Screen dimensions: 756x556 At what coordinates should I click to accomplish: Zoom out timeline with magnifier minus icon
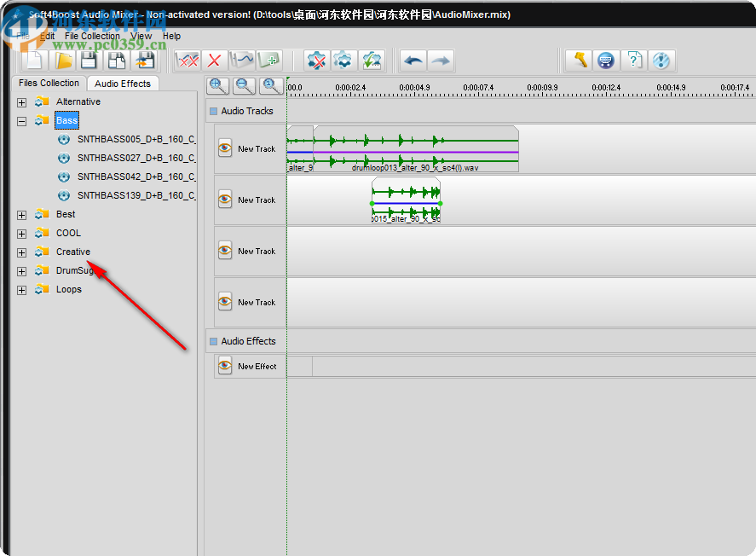point(244,86)
